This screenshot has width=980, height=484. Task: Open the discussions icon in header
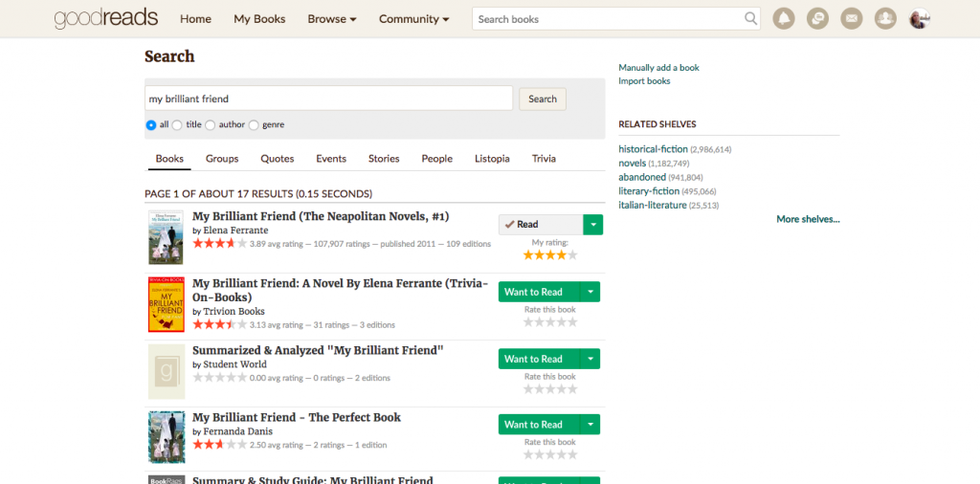click(x=817, y=19)
